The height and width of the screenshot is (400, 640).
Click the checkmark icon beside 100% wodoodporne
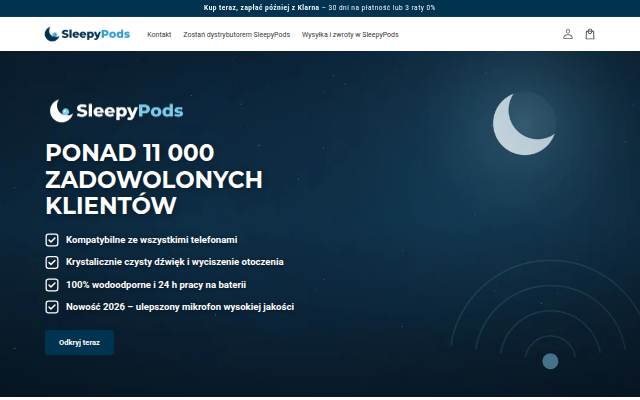(x=52, y=285)
